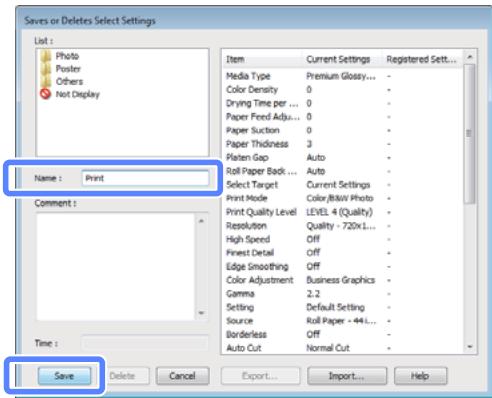Viewport: 492px width, 398px height.
Task: Click the Name input field containing Print
Action: [145, 178]
